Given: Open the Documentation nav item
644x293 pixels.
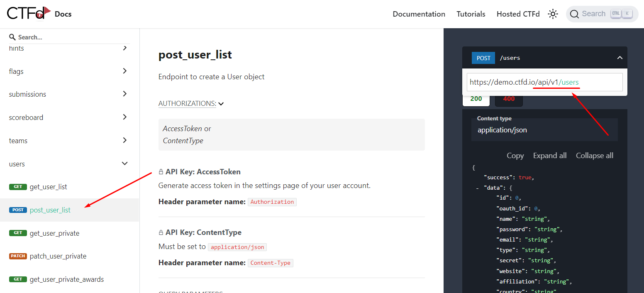Looking at the screenshot, I should pos(419,14).
